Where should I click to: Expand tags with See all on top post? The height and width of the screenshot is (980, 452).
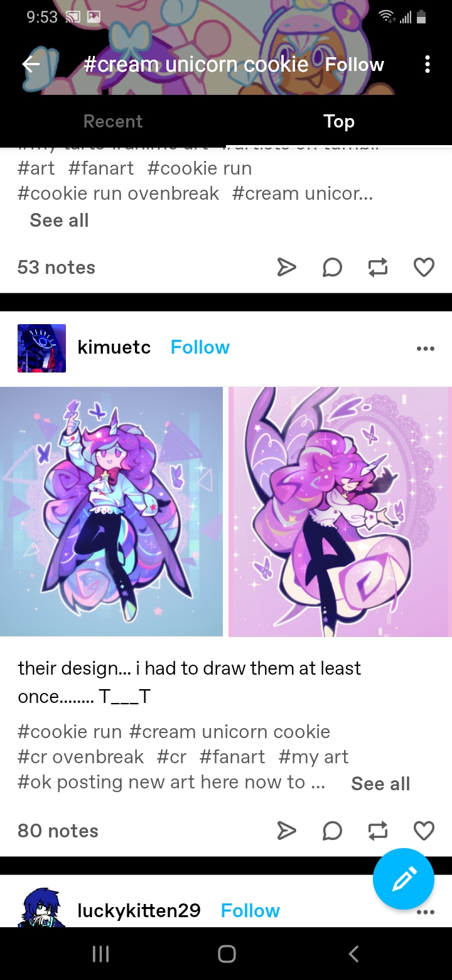coord(59,220)
